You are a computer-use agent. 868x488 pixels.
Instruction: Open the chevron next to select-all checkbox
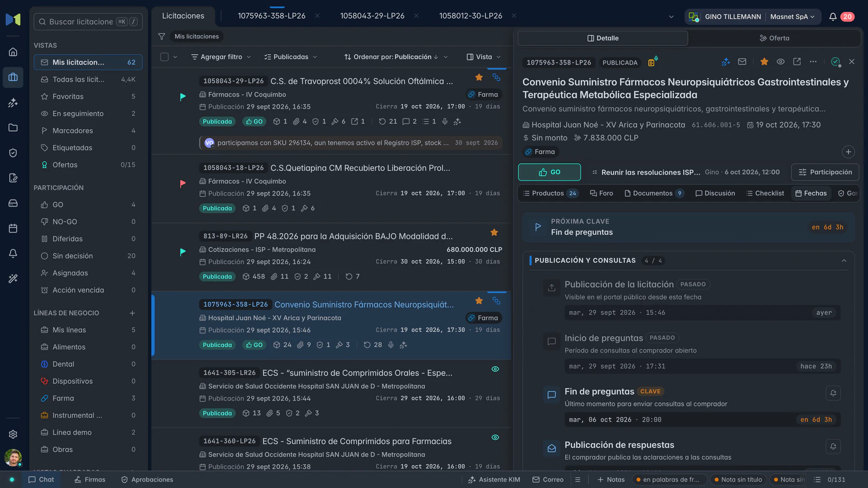point(175,57)
